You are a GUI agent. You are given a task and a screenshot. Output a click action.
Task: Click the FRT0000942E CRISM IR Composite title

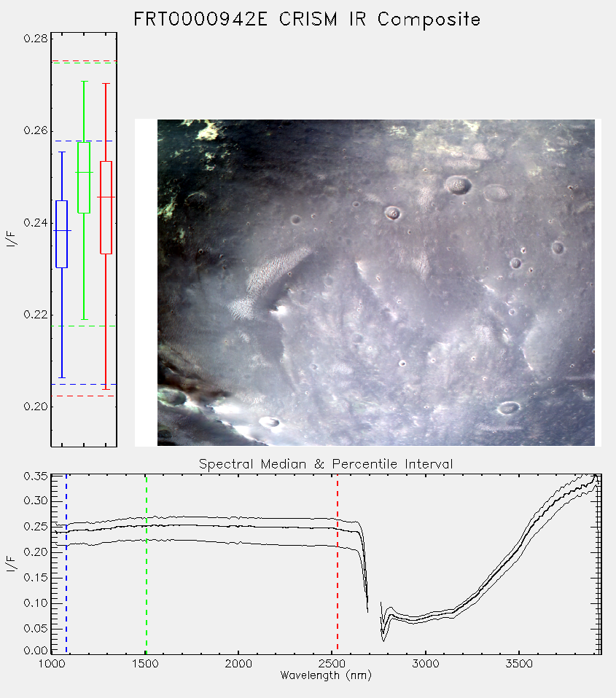307,20
